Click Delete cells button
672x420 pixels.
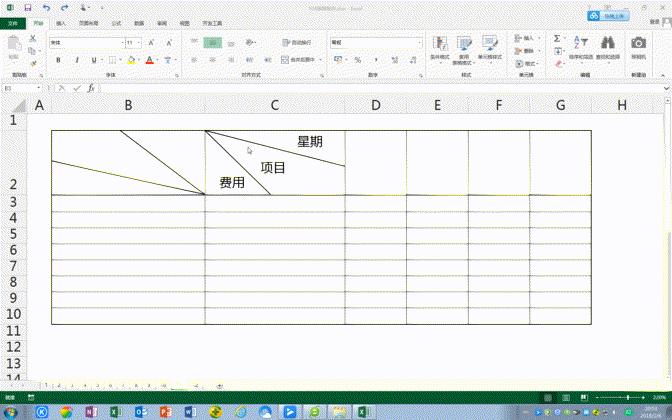click(x=526, y=51)
